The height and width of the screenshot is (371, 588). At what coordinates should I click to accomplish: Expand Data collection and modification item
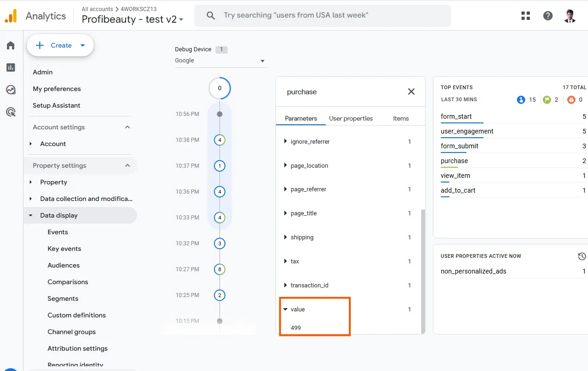(x=31, y=199)
